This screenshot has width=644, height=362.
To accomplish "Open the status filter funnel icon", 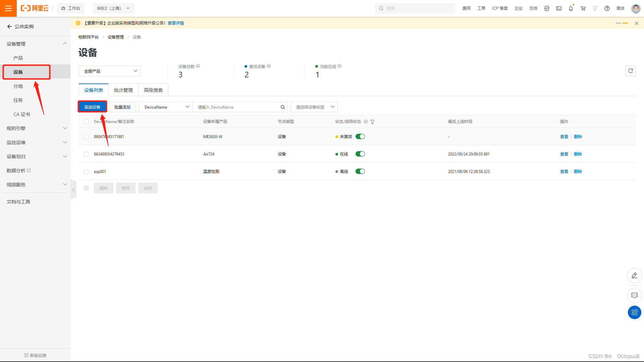I will 372,122.
